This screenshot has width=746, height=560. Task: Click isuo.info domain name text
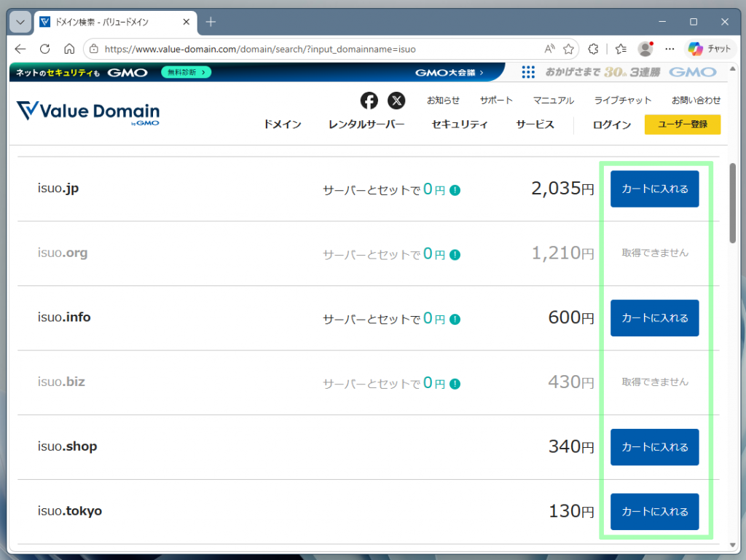64,317
